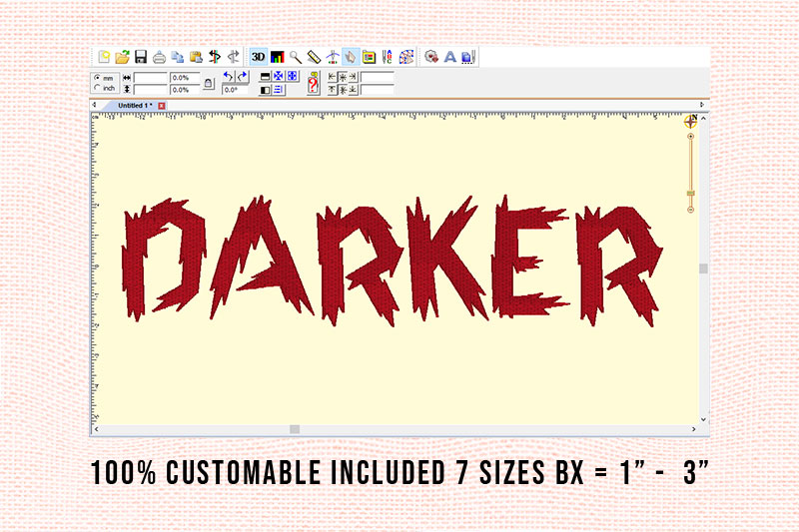Click the width percentage field
Image resolution: width=799 pixels, height=532 pixels.
(185, 78)
